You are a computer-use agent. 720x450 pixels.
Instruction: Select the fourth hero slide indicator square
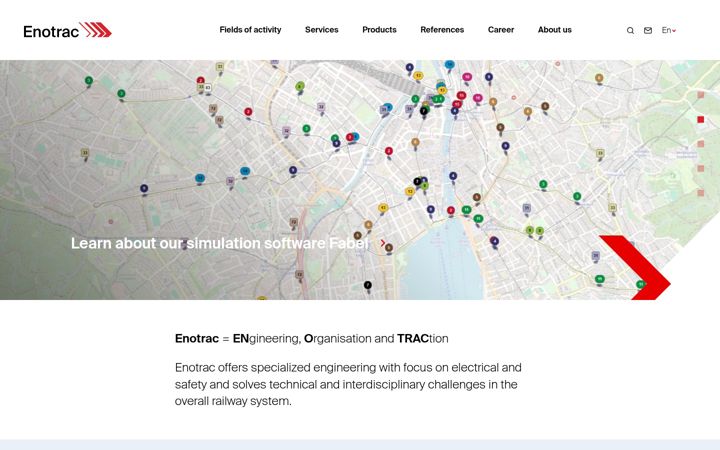(701, 169)
